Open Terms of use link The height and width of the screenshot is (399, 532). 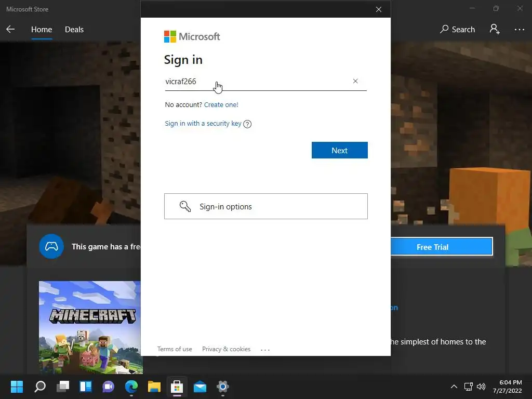click(175, 349)
